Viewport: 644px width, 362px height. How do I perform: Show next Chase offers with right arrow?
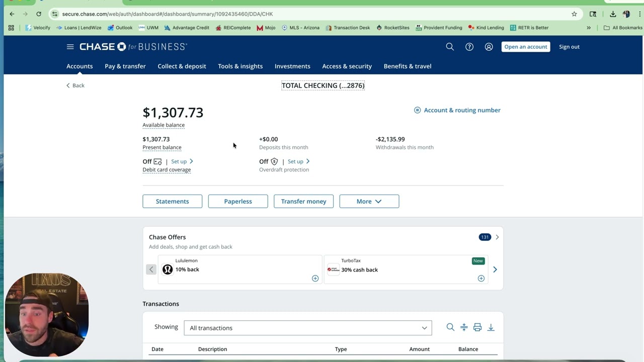coord(495,269)
